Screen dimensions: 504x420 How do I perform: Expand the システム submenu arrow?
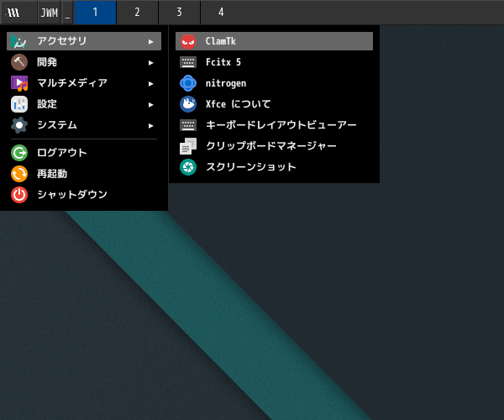[150, 126]
